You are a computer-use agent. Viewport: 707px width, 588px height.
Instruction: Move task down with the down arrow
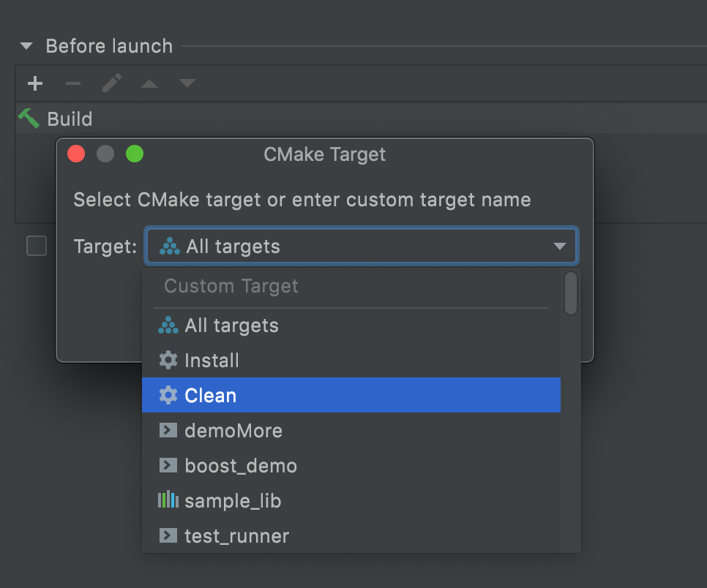[187, 83]
